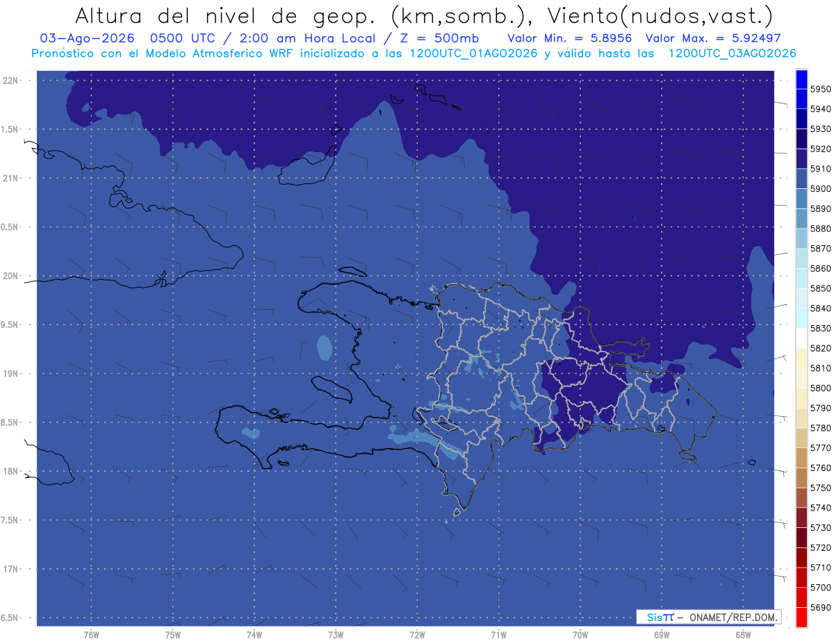Click the '19N' latitude axis label
The width and height of the screenshot is (834, 644).
tap(11, 374)
